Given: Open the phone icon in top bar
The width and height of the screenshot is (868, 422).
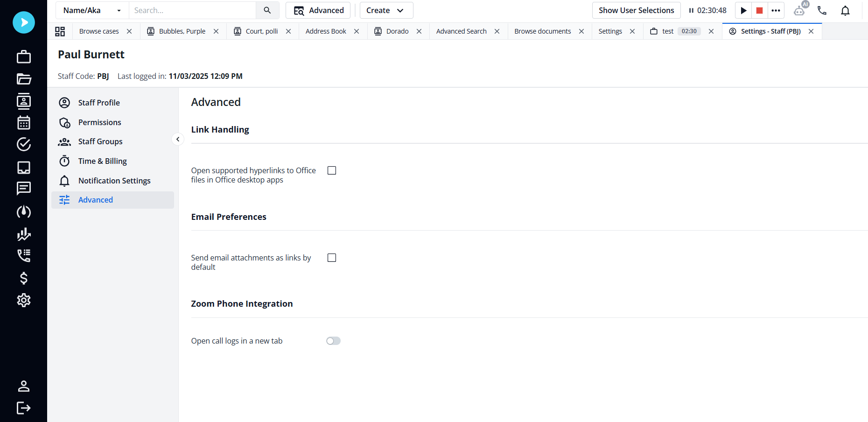Looking at the screenshot, I should (x=822, y=10).
